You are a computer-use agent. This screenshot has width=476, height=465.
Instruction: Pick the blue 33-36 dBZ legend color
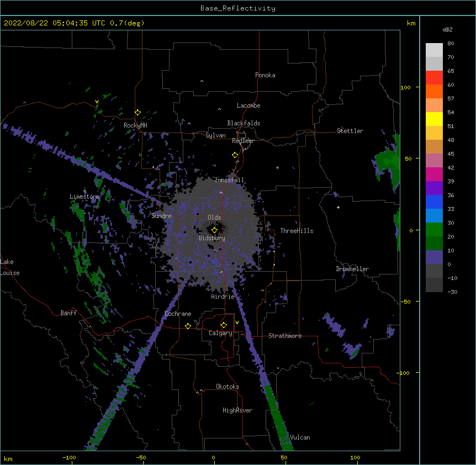pyautogui.click(x=434, y=202)
